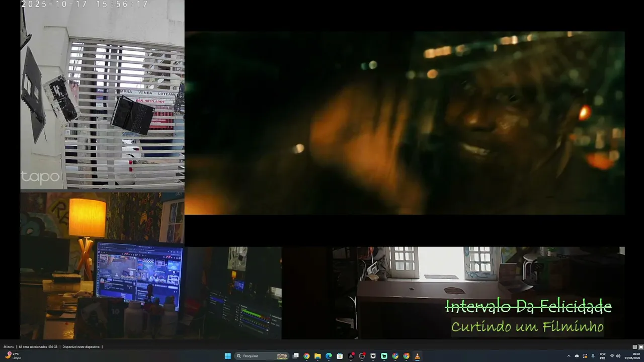Image resolution: width=644 pixels, height=362 pixels.
Task: Launch the Chrome icon next to Task View
Action: (306, 356)
